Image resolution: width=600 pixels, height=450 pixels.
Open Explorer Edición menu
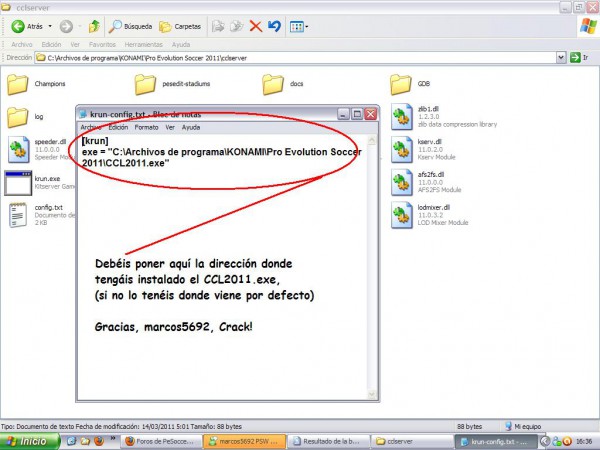[51, 44]
